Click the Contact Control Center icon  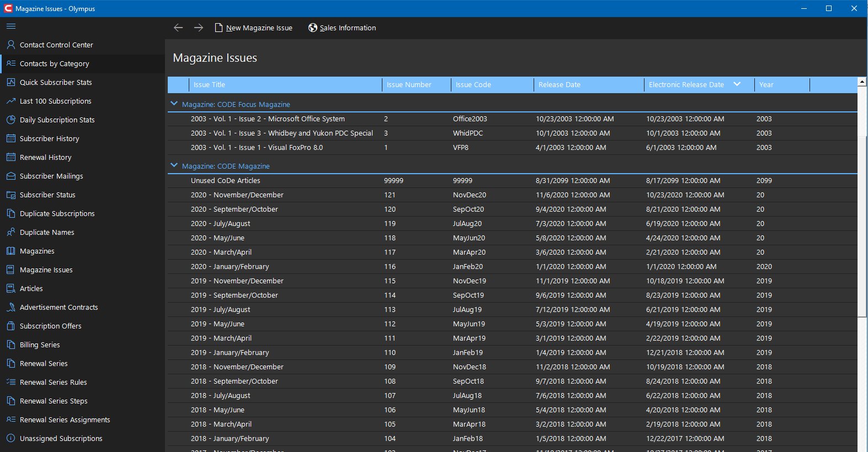pos(11,45)
